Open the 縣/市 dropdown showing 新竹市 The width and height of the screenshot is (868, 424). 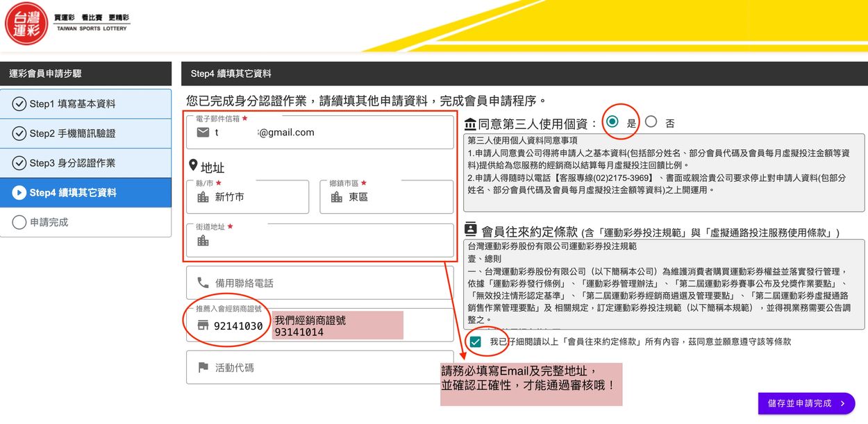(x=247, y=197)
